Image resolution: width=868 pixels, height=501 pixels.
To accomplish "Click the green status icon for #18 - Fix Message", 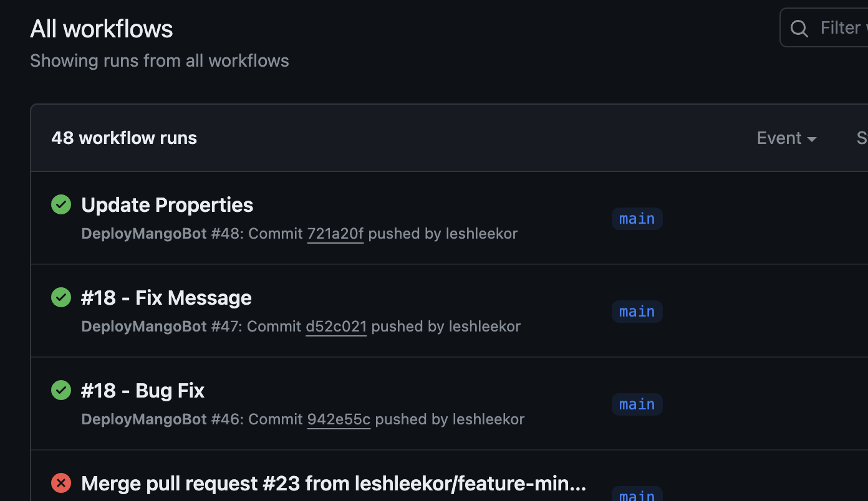I will point(61,297).
